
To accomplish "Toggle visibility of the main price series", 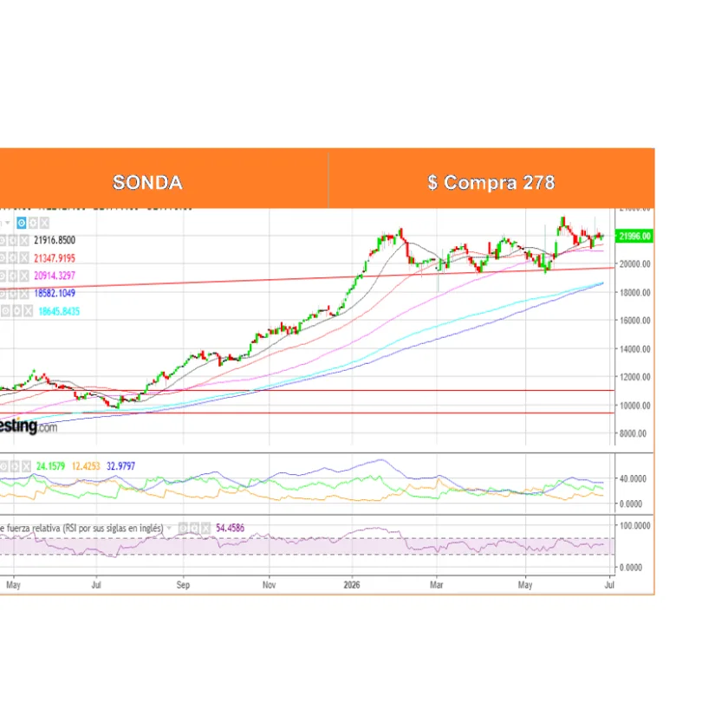I will coord(22,224).
